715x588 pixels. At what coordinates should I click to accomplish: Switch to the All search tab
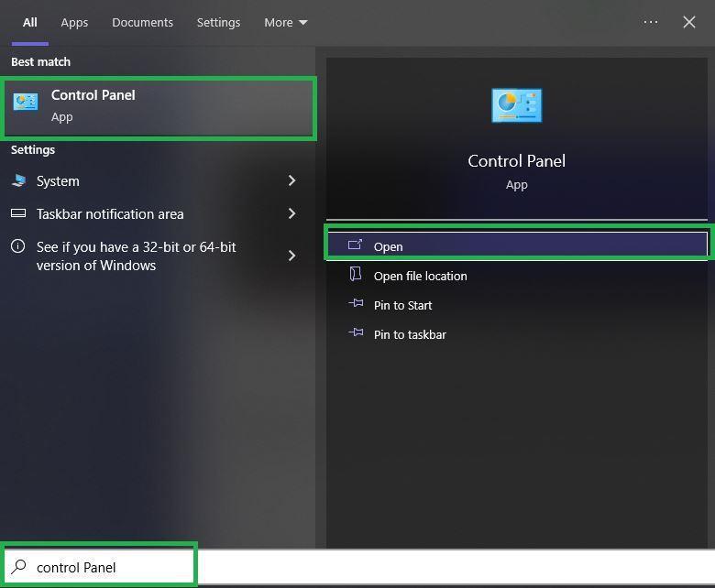point(30,22)
